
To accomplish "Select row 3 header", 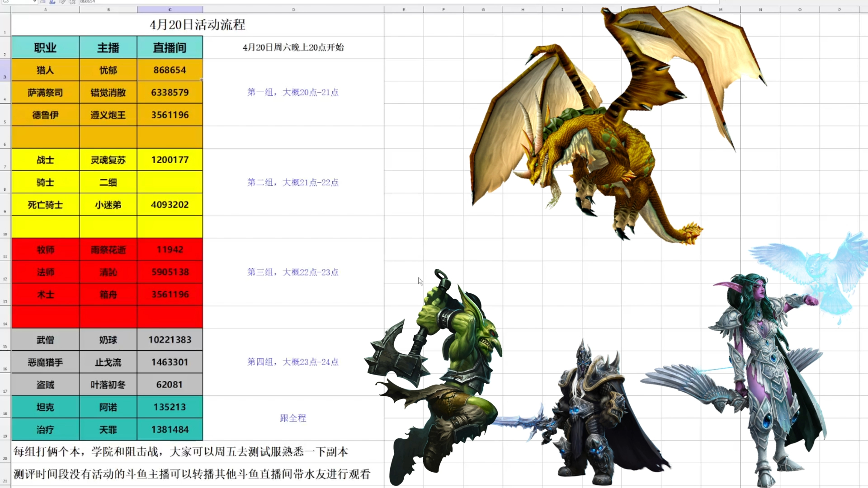I will (5, 70).
